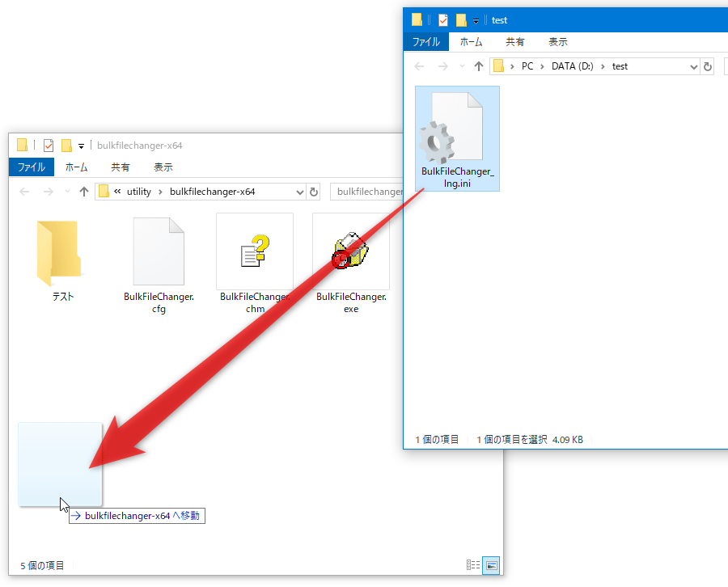Expand the address history dropdown in bulkfilechanger-x64
Screen dimensions: 728x587
300,192
